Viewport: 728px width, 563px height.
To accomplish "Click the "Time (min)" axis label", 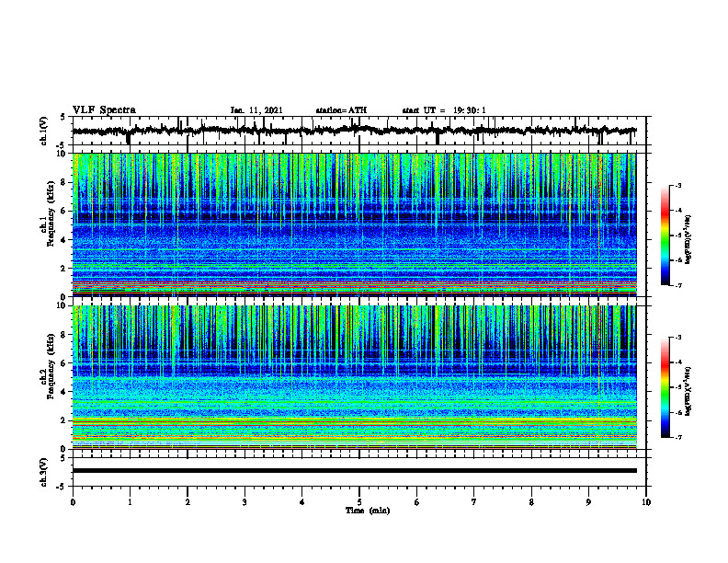I will coord(368,511).
